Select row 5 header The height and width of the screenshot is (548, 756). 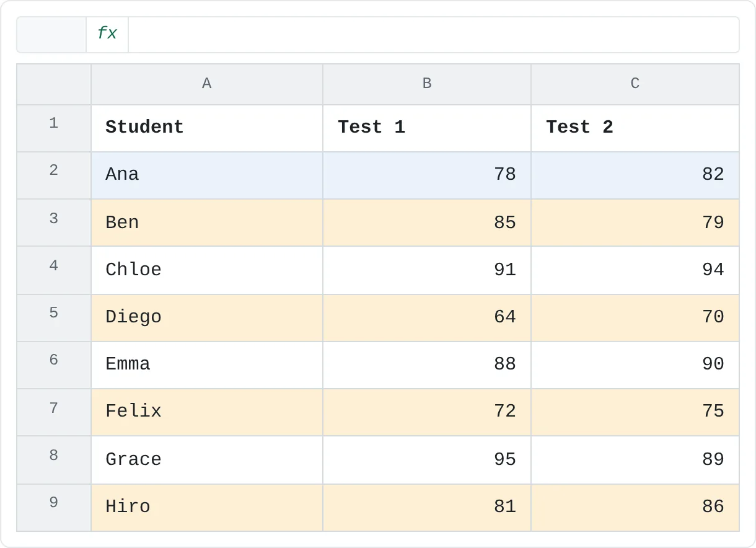point(54,318)
